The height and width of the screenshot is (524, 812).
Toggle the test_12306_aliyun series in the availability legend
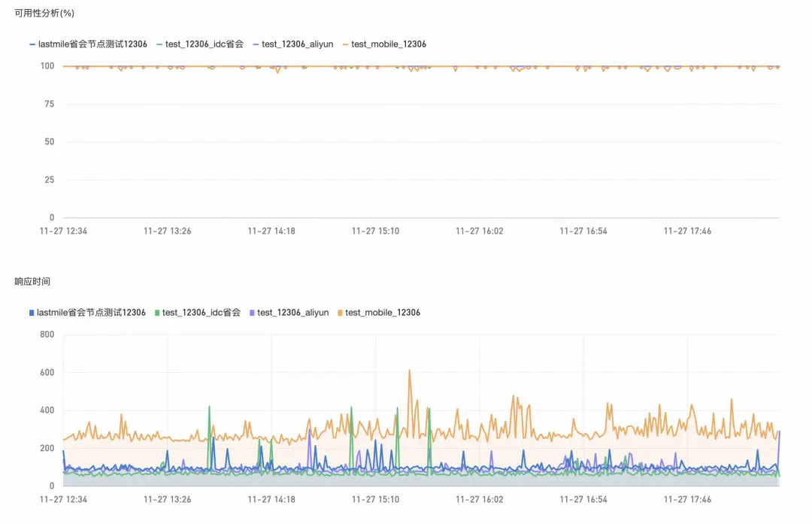coord(293,44)
